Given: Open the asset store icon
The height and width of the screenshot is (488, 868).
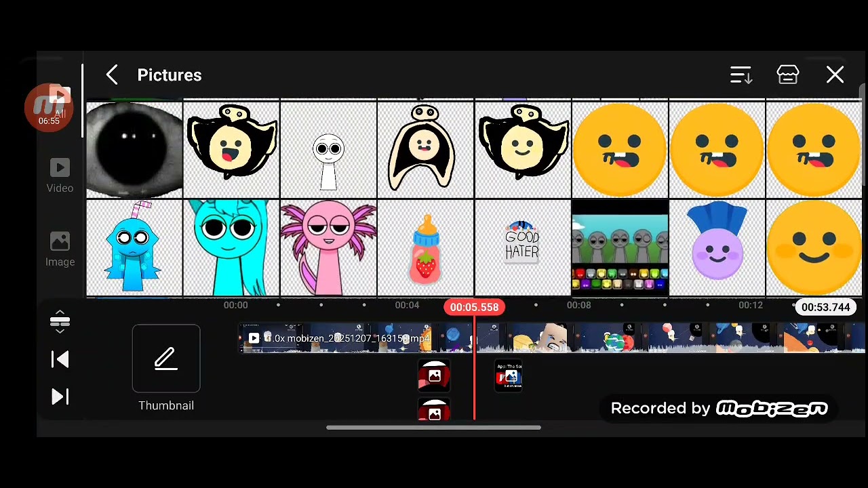Looking at the screenshot, I should (x=788, y=75).
